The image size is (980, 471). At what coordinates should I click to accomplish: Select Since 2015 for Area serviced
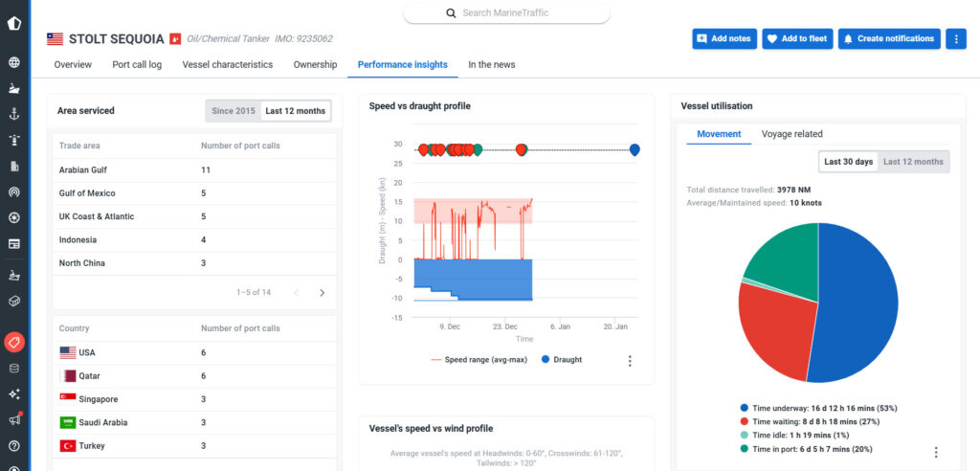(x=234, y=111)
